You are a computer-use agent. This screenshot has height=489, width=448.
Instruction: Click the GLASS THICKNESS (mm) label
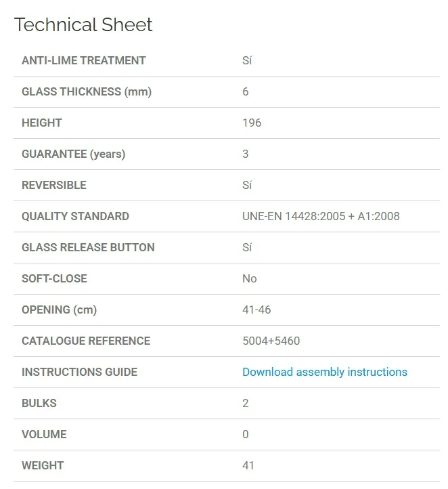(87, 91)
